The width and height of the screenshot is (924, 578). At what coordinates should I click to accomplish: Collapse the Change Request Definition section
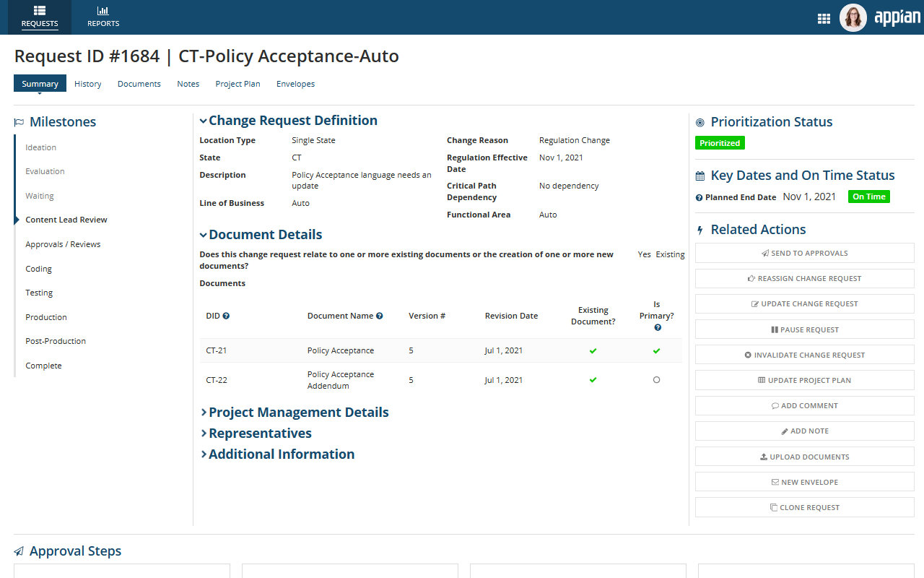pyautogui.click(x=204, y=121)
